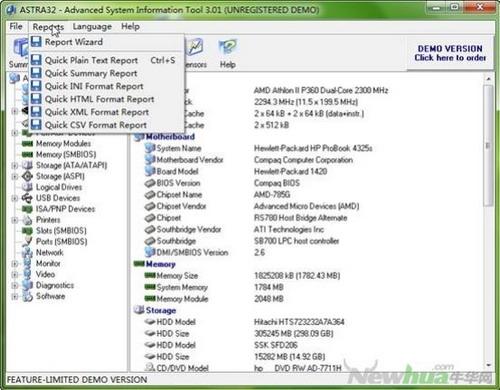Click the Software icon in tree
Viewport: 500px width, 390px height.
(27, 296)
